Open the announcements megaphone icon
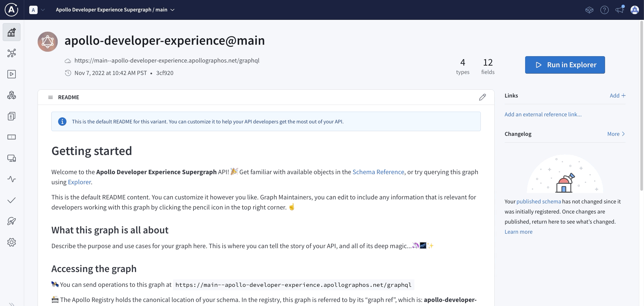Screen dimensions: 644x306 point(619,9)
